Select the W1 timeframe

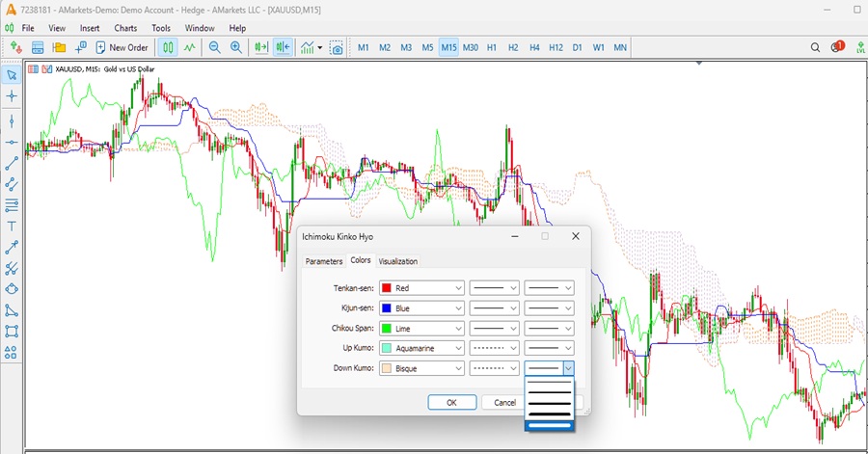598,47
